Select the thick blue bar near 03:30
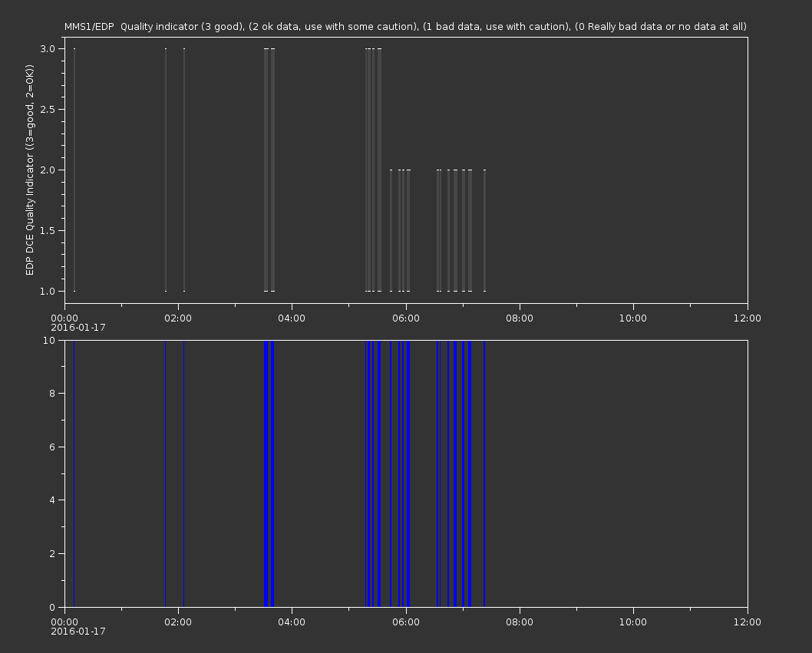 pos(266,473)
